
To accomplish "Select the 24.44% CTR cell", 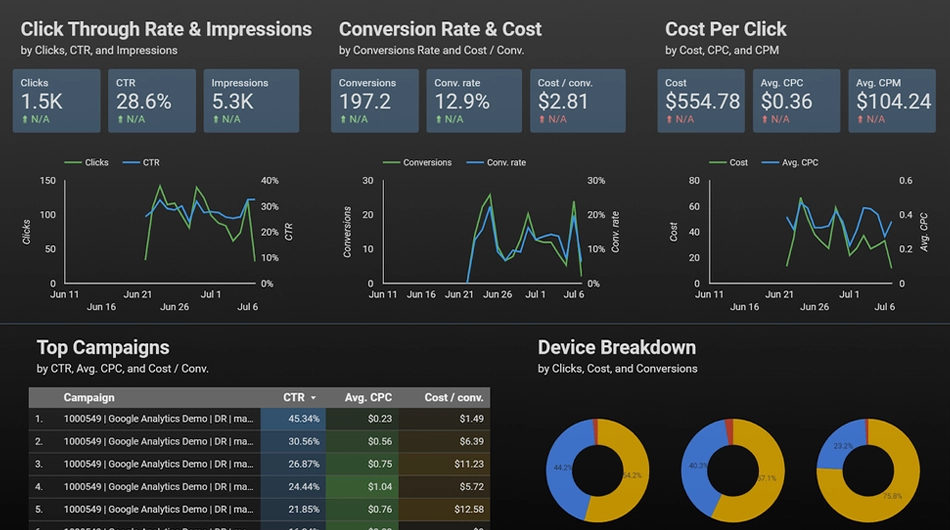I will pyautogui.click(x=293, y=486).
